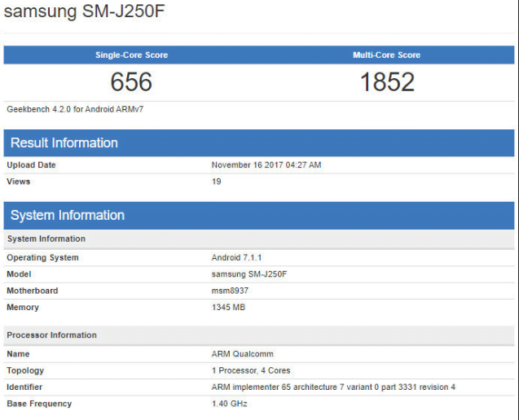This screenshot has height=420, width=519.
Task: Select the msm8937 motherboard value
Action: pos(230,291)
